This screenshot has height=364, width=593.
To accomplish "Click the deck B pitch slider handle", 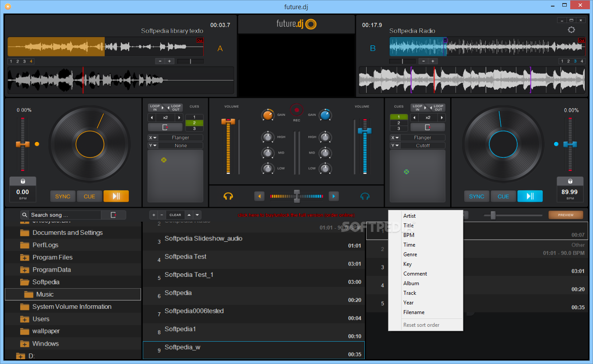I will [570, 144].
